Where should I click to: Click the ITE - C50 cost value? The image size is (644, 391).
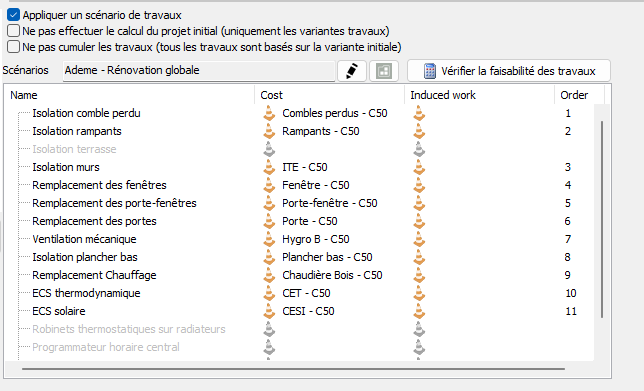305,167
